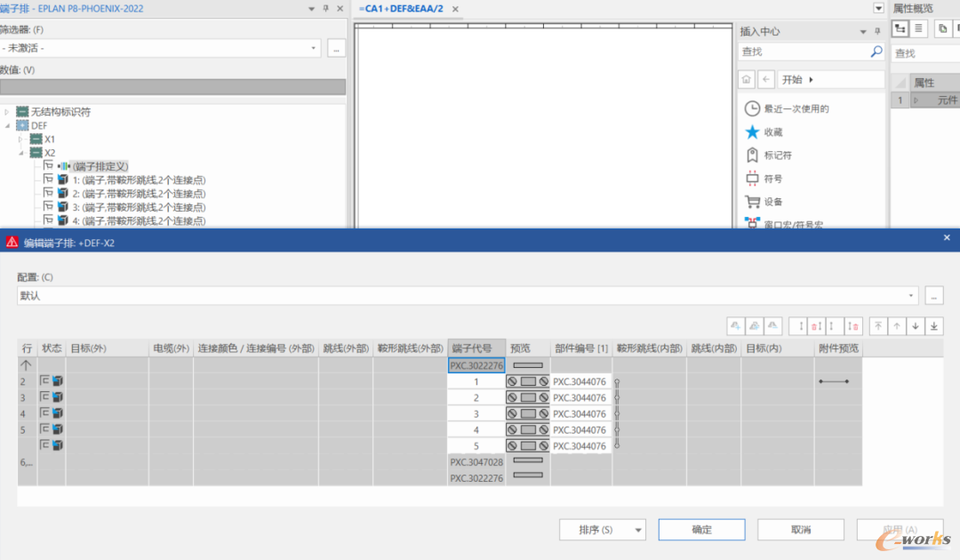Open the 收藏 favorites star entry
Screen dimensions: 960x560
click(x=764, y=132)
